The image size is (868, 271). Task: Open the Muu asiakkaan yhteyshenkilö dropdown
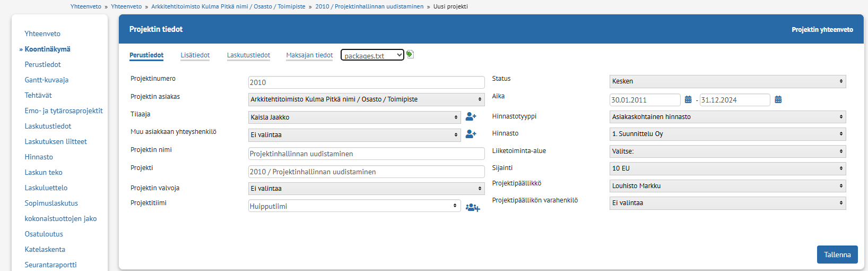(x=354, y=135)
